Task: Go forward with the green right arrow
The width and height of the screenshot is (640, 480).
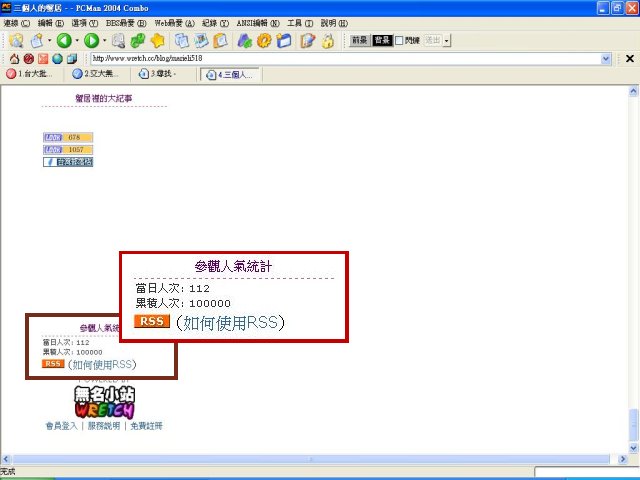Action: tap(91, 40)
